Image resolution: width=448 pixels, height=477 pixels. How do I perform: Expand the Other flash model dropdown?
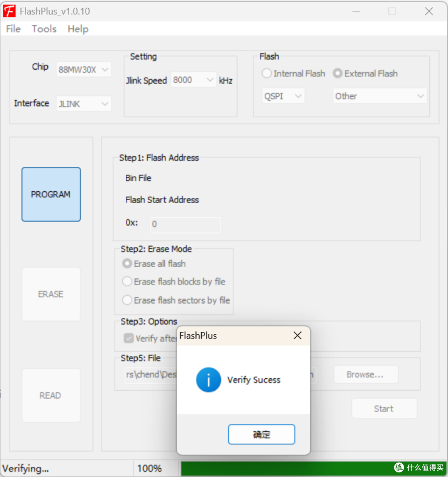380,96
